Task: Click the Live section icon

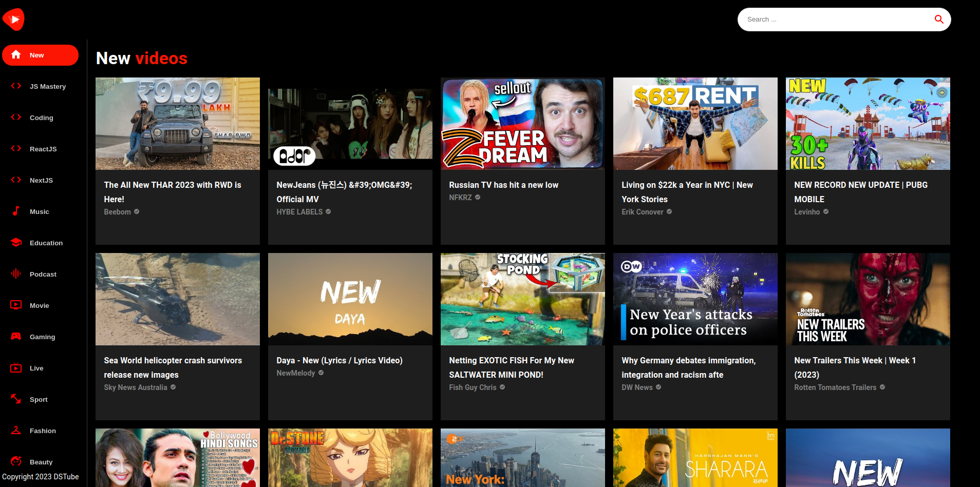Action: [x=16, y=368]
